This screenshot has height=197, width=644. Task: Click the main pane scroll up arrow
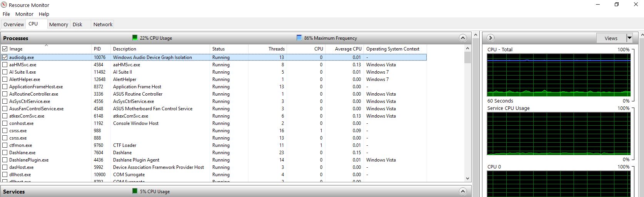click(x=476, y=35)
